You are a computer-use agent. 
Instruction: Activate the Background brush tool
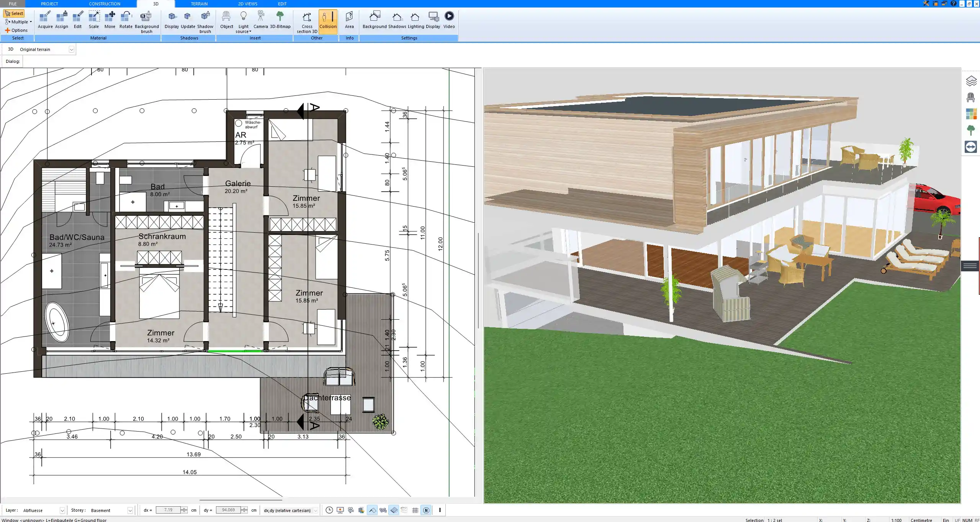pyautogui.click(x=147, y=22)
